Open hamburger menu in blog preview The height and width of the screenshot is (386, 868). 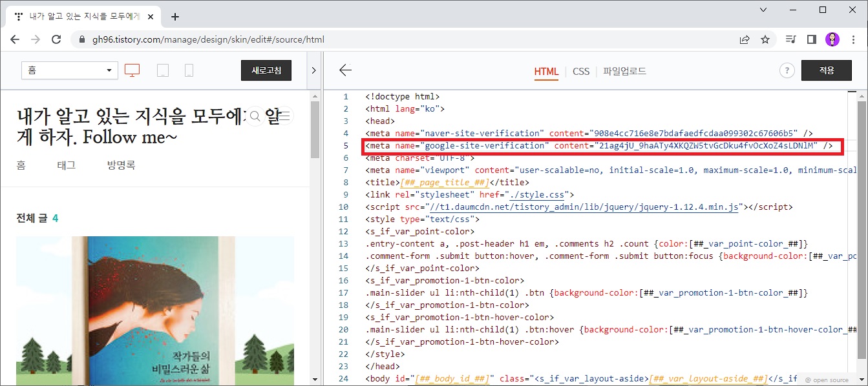284,116
